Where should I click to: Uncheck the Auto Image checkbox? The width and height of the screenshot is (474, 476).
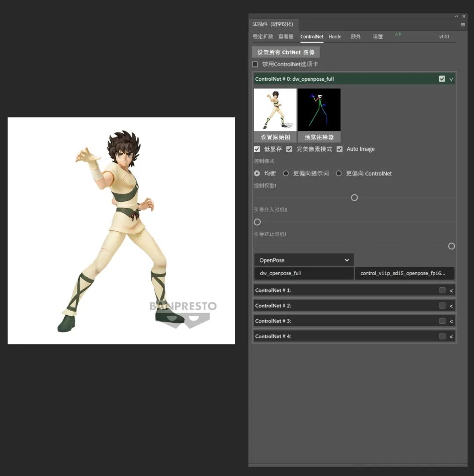pos(340,149)
